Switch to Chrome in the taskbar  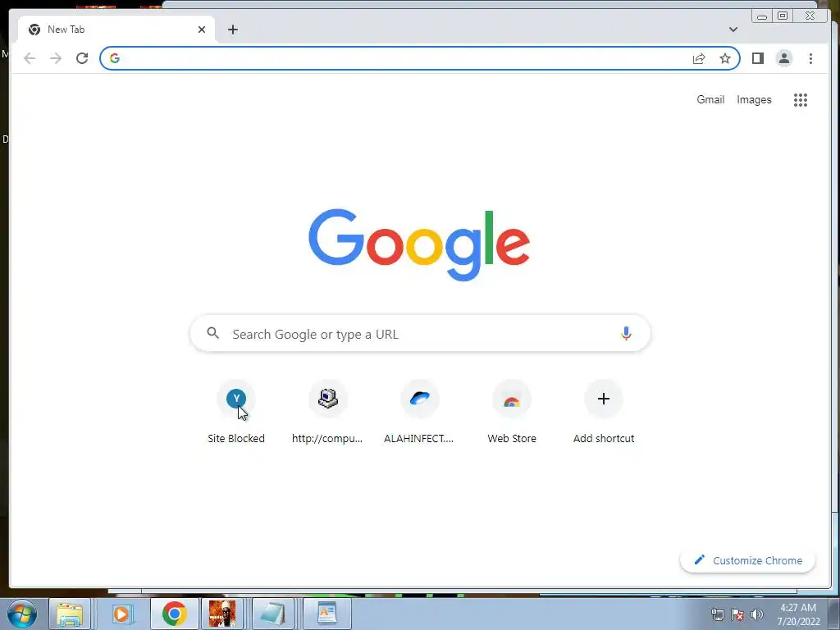(x=174, y=614)
